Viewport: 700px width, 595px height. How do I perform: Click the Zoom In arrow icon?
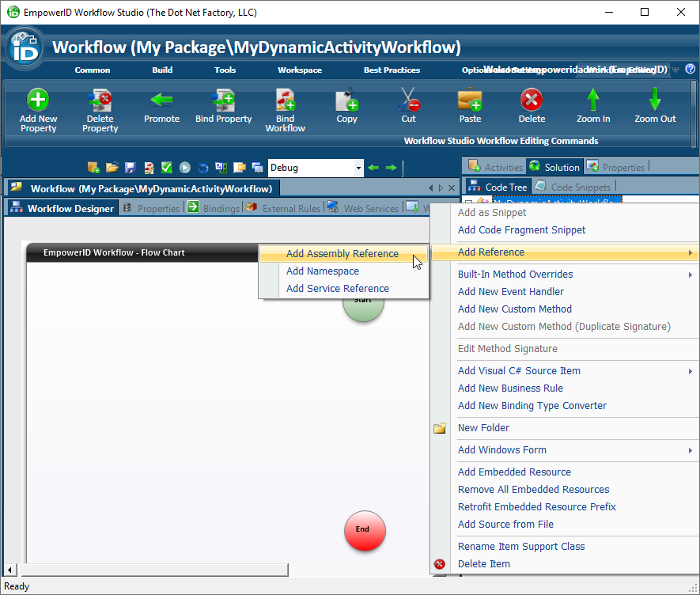[x=593, y=100]
